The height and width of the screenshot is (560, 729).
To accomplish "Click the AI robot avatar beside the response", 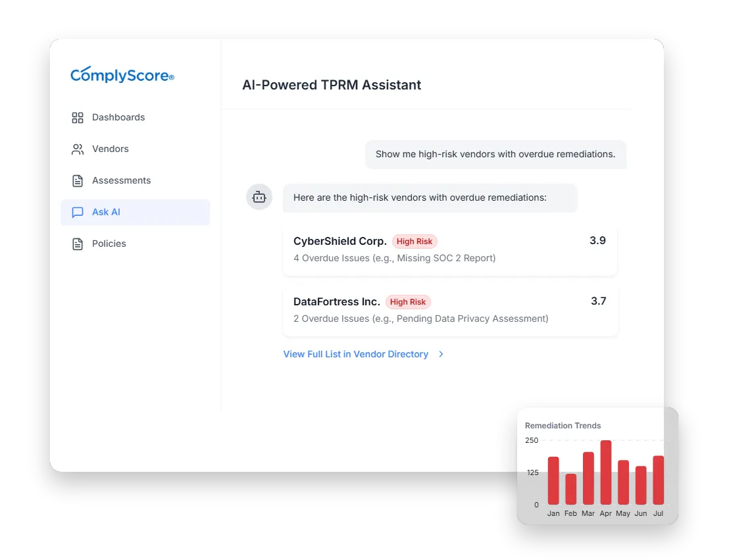I will (259, 196).
